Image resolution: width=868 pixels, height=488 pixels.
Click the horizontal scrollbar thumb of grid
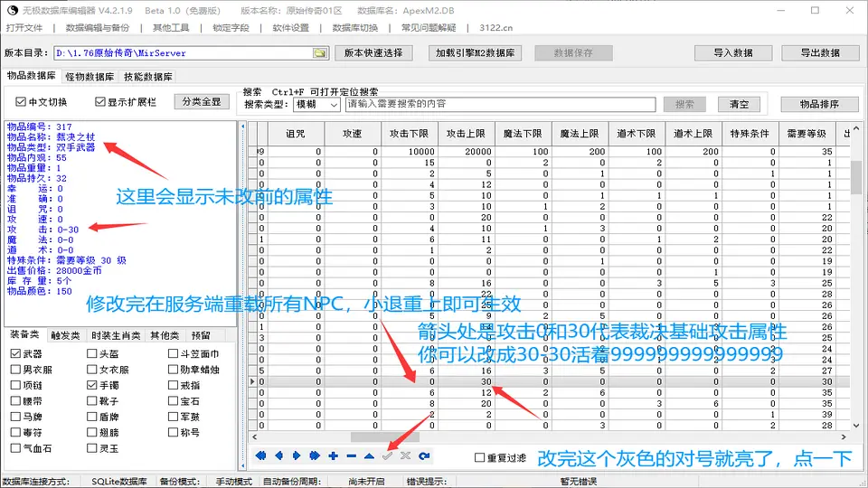click(x=385, y=437)
